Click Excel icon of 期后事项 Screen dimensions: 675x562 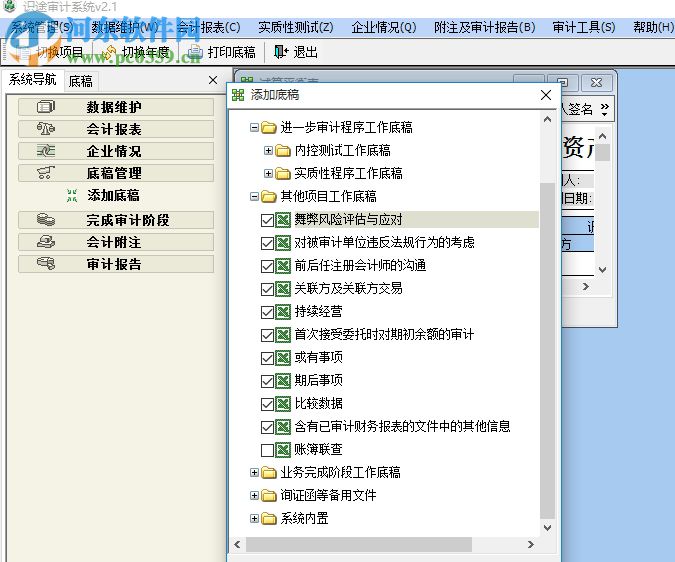click(283, 380)
